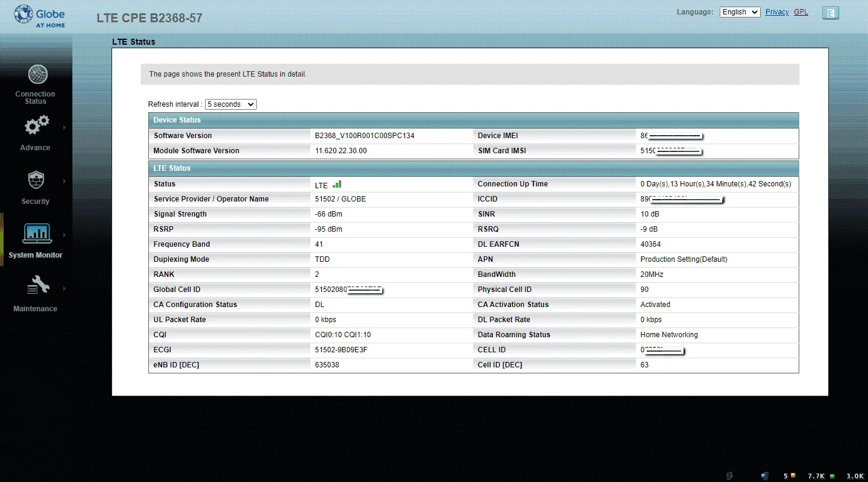Click RSRP value -95 dBm

pyautogui.click(x=329, y=229)
